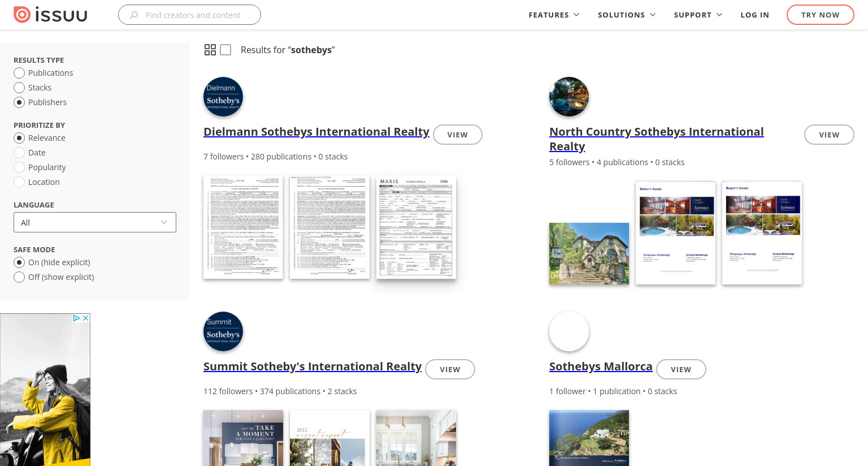Click the AdChoices info icon
Screen dimensions: 868x466
77,318
